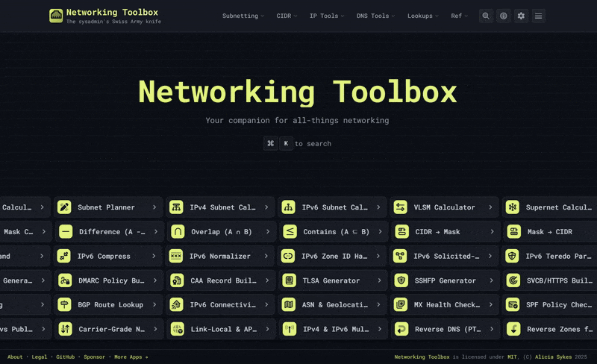
Task: Click the Reverse Zones icon
Action: [x=513, y=329]
